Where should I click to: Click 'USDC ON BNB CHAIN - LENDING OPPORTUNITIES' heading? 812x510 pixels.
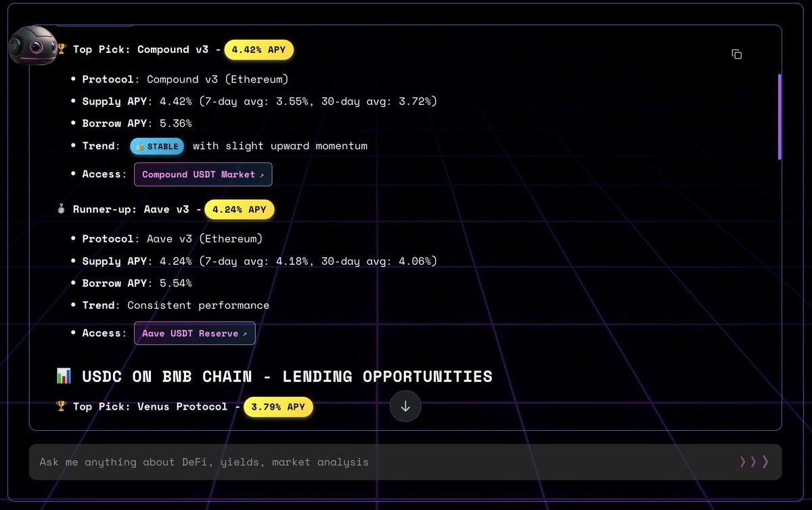[287, 376]
